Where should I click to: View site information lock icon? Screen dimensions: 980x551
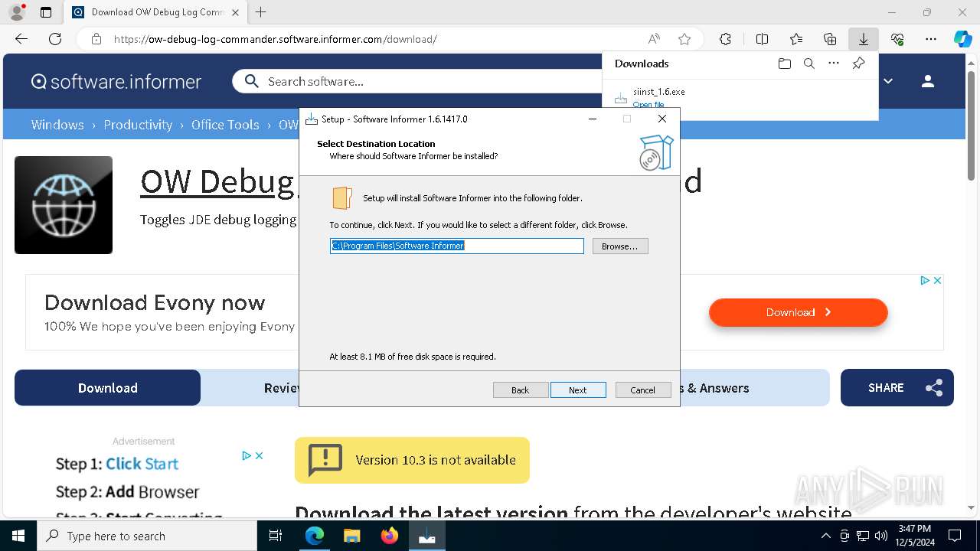(x=96, y=39)
